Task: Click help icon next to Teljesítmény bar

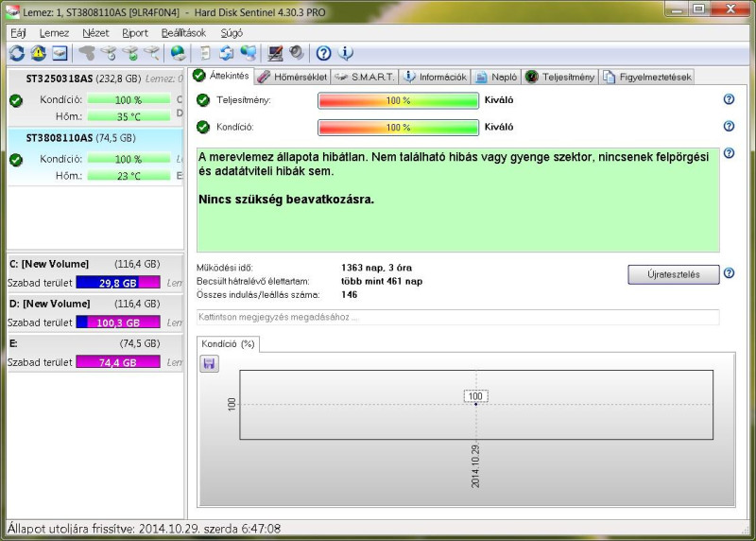Action: [x=729, y=99]
